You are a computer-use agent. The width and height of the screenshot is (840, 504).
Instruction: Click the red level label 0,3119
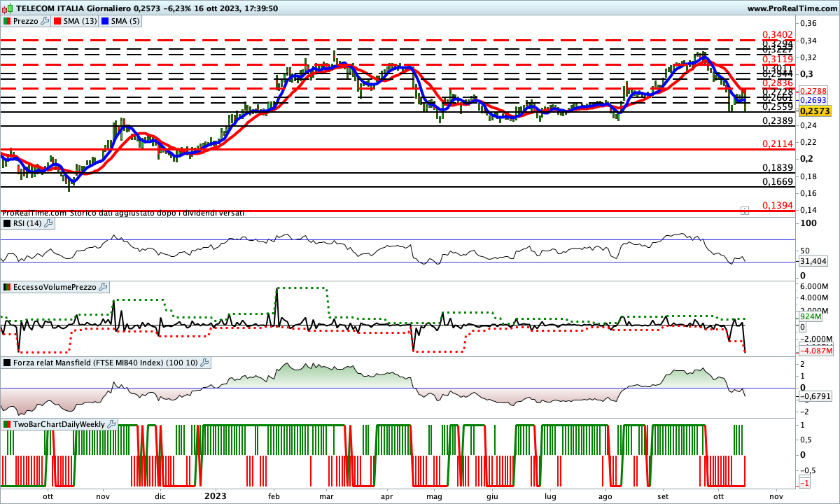tap(777, 61)
